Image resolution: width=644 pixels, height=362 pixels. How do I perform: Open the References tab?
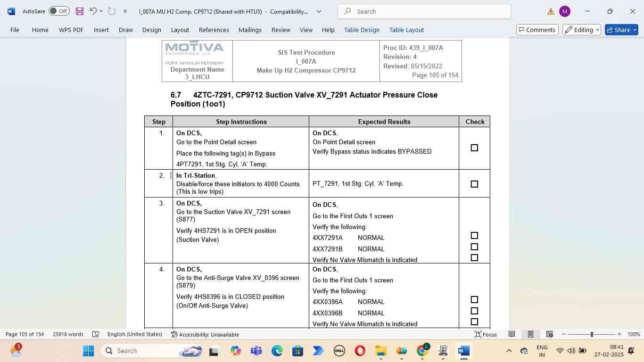[214, 30]
